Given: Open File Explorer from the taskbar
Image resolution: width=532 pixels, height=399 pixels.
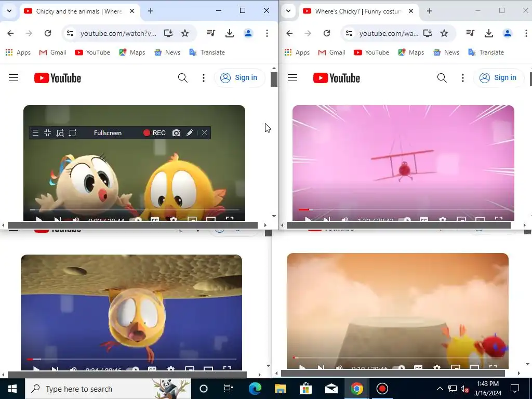Looking at the screenshot, I should tap(280, 389).
